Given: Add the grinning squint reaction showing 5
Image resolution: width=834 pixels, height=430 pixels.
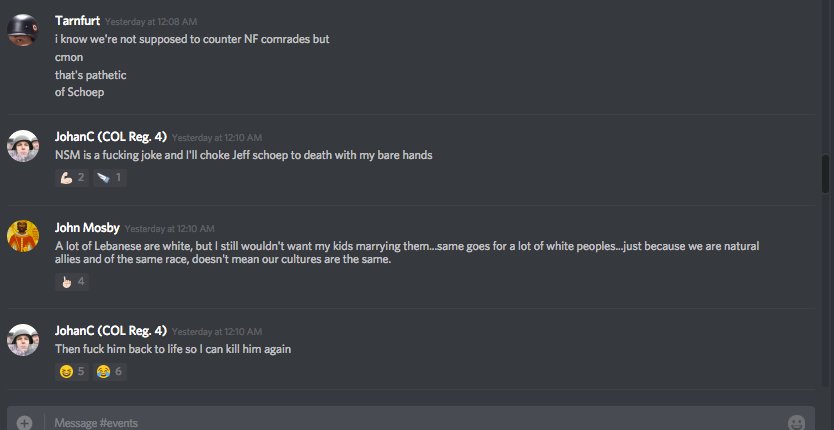Looking at the screenshot, I should (72, 371).
